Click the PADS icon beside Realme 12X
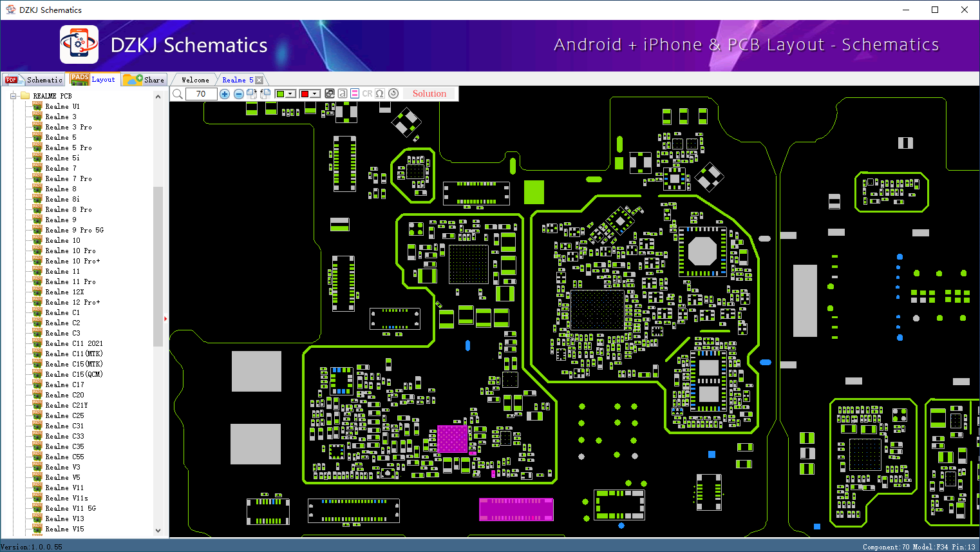Screen dimensions: 980x552 coord(37,292)
